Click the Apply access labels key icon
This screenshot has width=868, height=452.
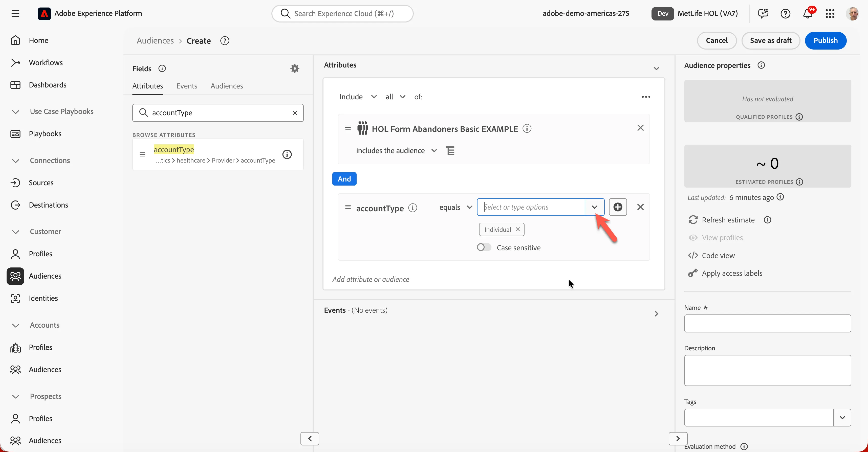click(x=693, y=273)
